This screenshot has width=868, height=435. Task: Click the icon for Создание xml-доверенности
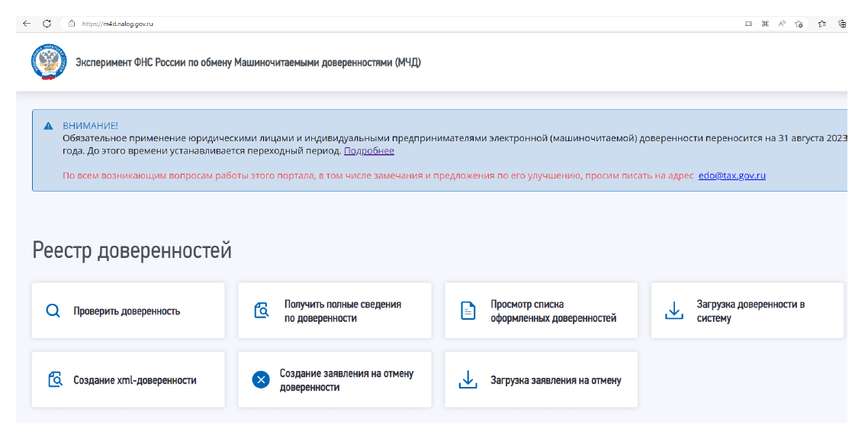54,380
